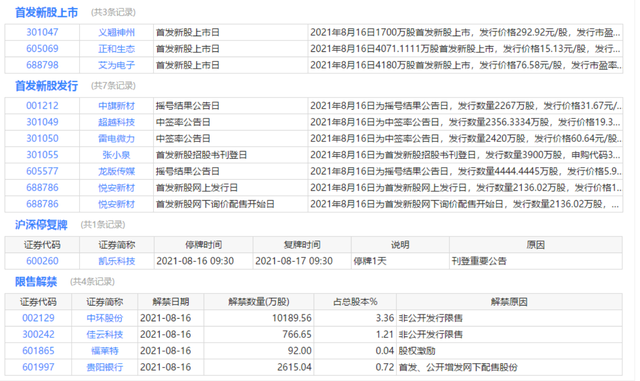
Task: Select the 首发新股上市 section heading
Action: (47, 13)
